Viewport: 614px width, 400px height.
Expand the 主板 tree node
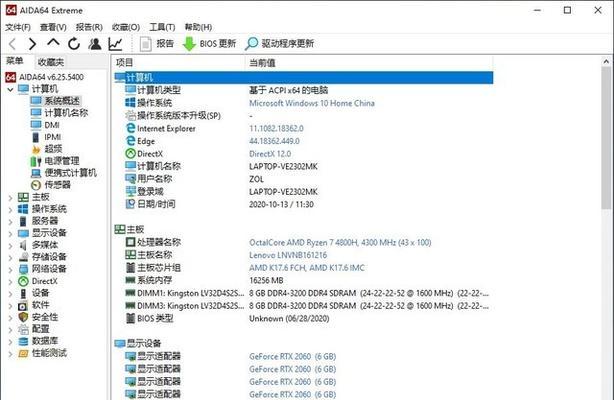pyautogui.click(x=11, y=198)
